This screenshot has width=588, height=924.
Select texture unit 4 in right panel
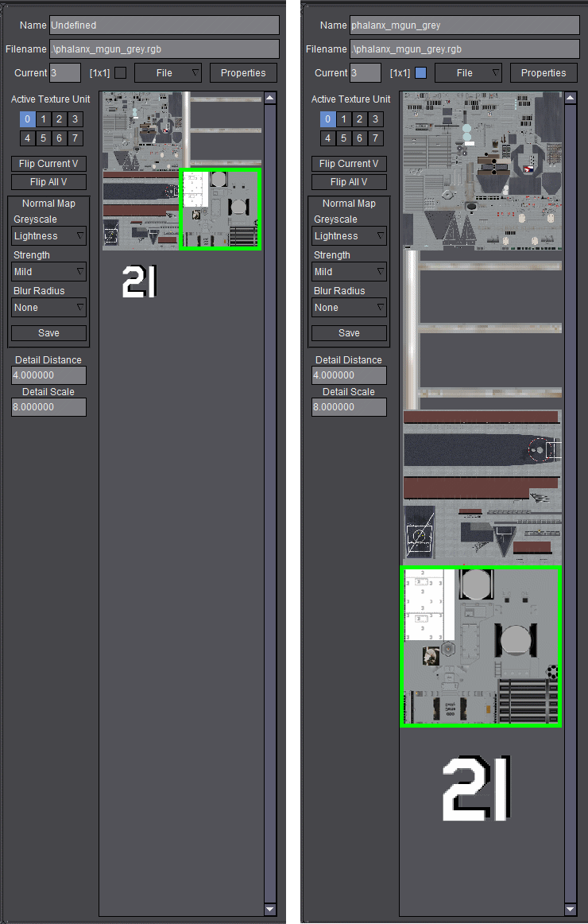[x=328, y=138]
